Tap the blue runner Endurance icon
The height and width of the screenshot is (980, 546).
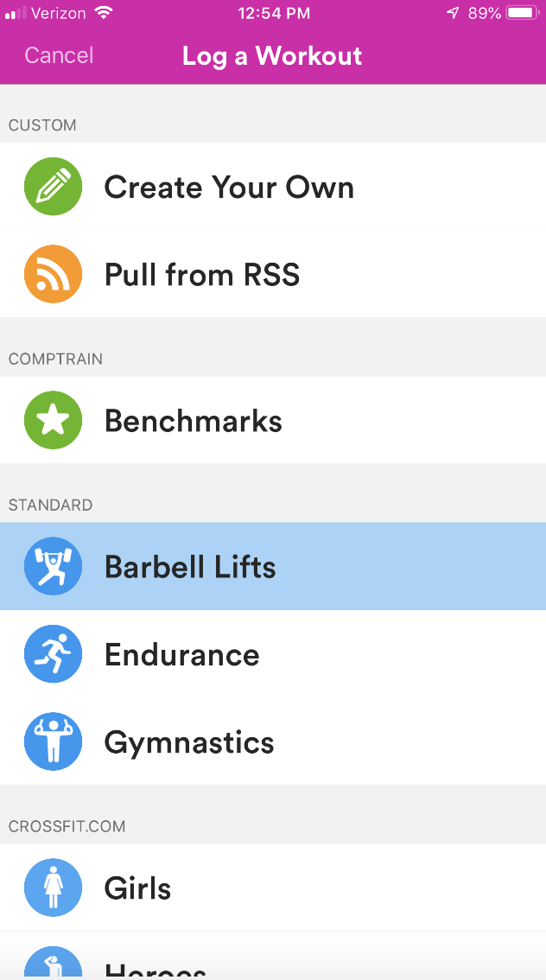click(54, 654)
